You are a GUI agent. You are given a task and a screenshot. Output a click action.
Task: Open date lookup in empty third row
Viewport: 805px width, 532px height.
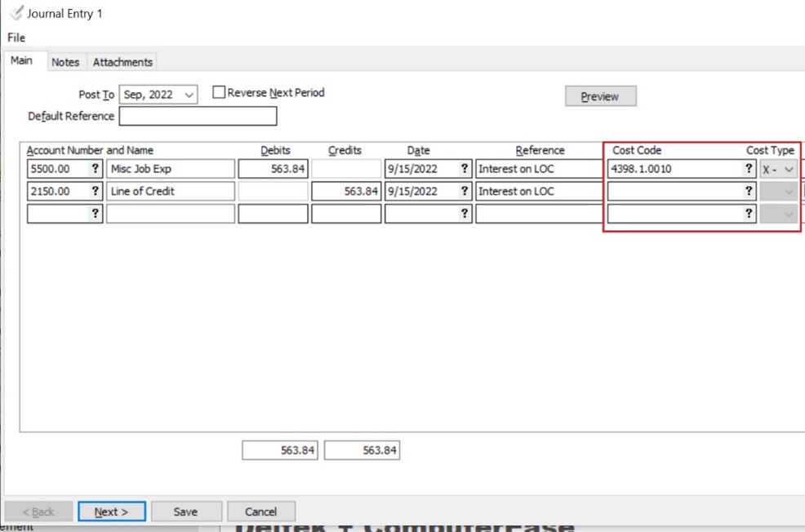(465, 214)
